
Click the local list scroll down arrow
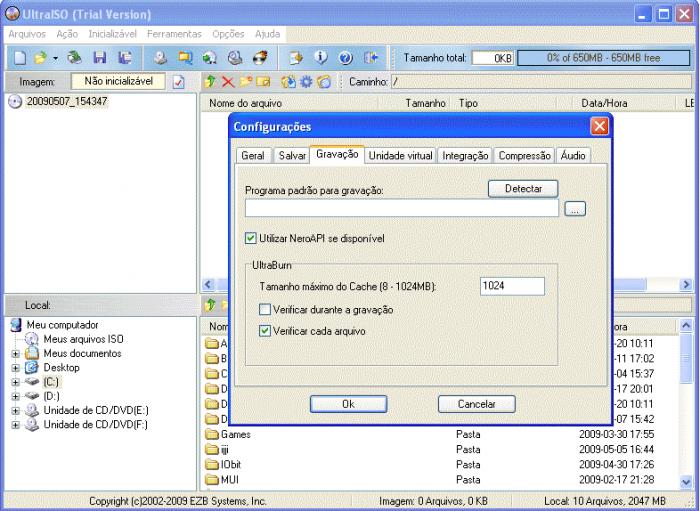(x=686, y=481)
